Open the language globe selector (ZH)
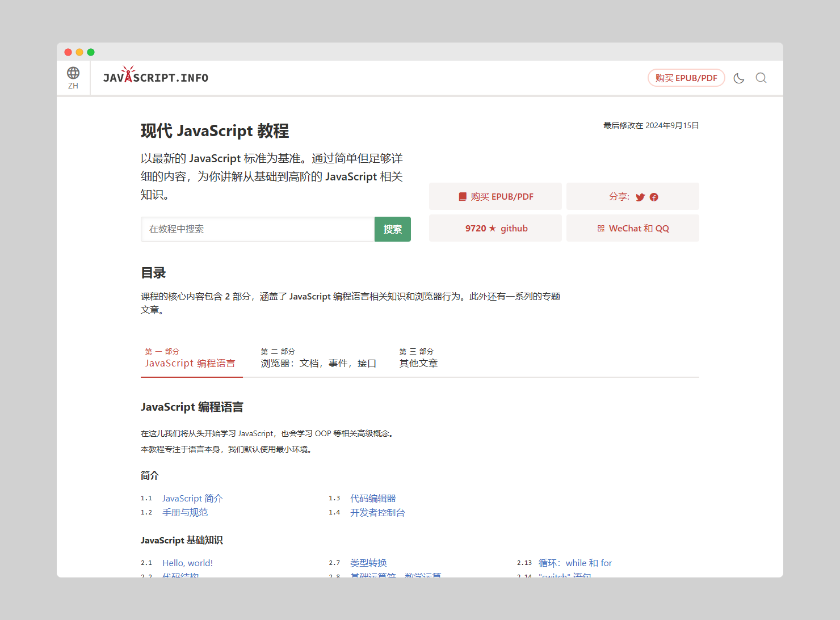This screenshot has width=840, height=620. (x=73, y=78)
